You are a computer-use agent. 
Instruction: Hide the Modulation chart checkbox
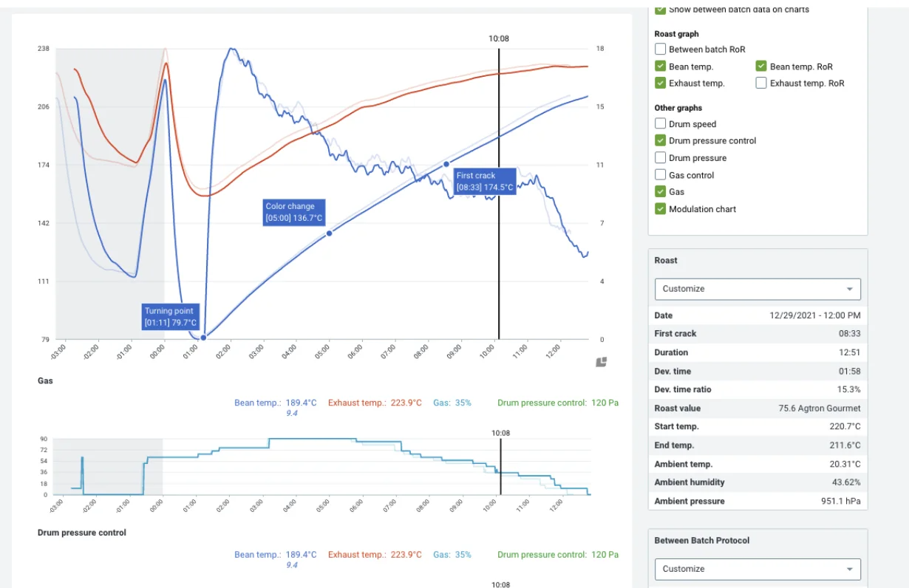pos(661,209)
